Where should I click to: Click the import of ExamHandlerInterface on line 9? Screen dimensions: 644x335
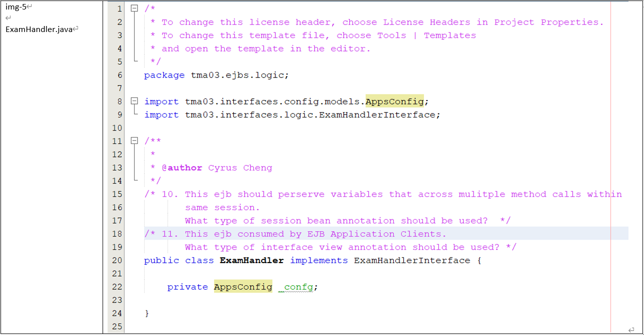click(x=292, y=115)
